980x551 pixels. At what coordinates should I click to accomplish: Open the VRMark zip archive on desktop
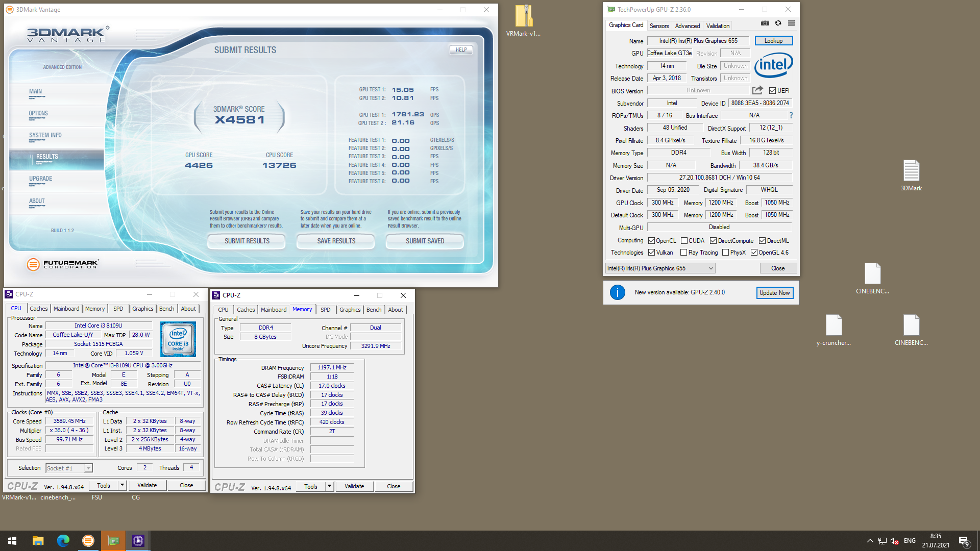(x=523, y=21)
